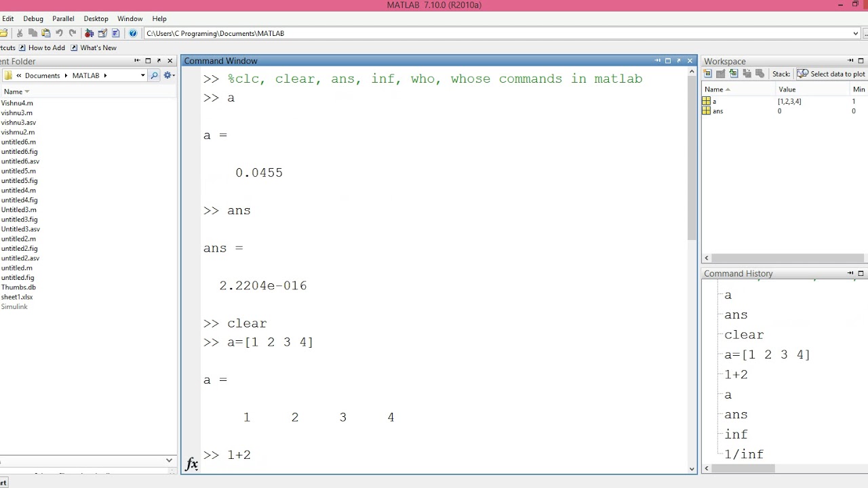Open Current Folder actions gear menu
Image resolution: width=868 pixels, height=488 pixels.
point(168,75)
